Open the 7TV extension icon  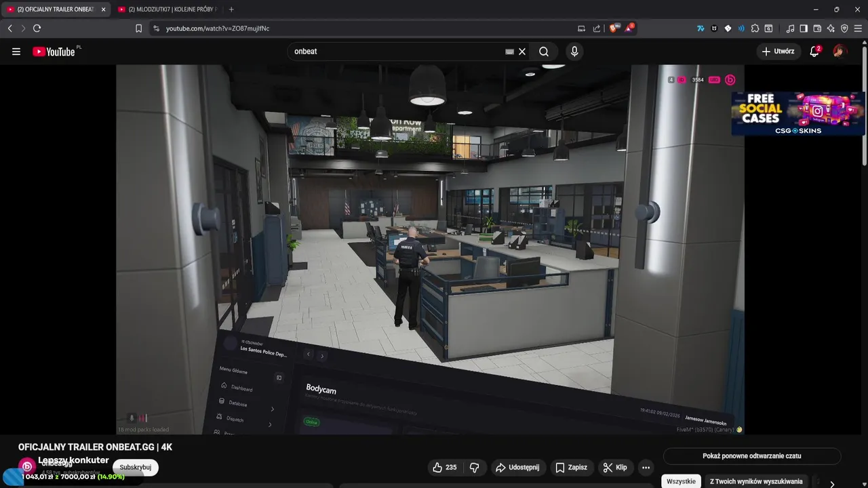point(701,28)
